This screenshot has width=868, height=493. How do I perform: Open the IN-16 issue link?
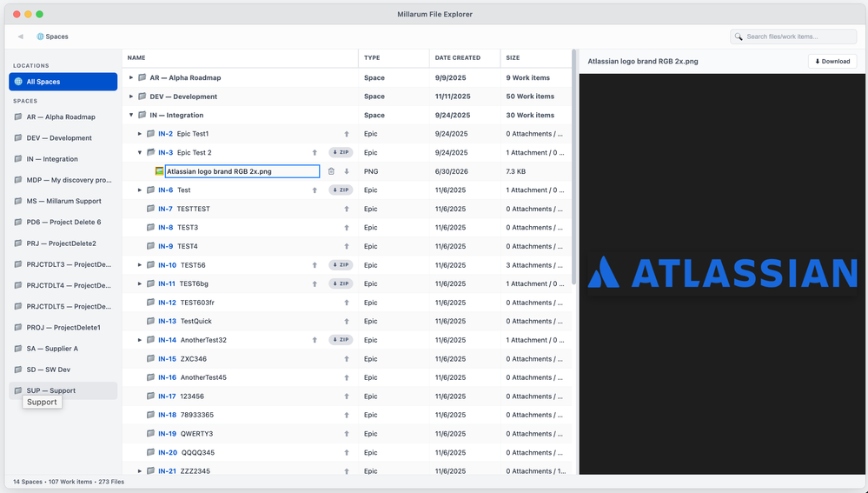tap(167, 377)
